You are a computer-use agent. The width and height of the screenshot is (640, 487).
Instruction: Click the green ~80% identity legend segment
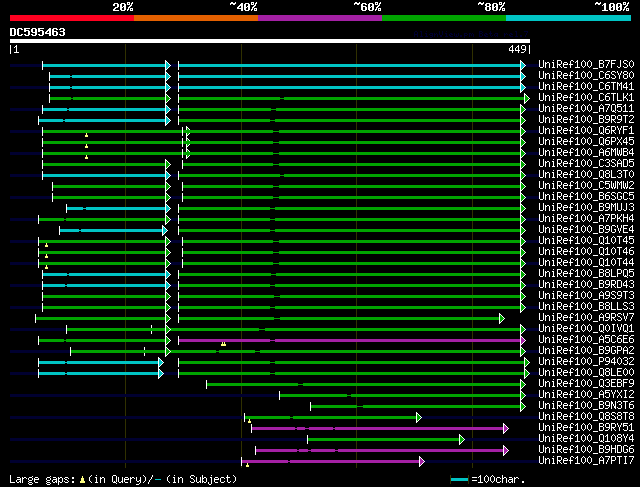click(444, 18)
